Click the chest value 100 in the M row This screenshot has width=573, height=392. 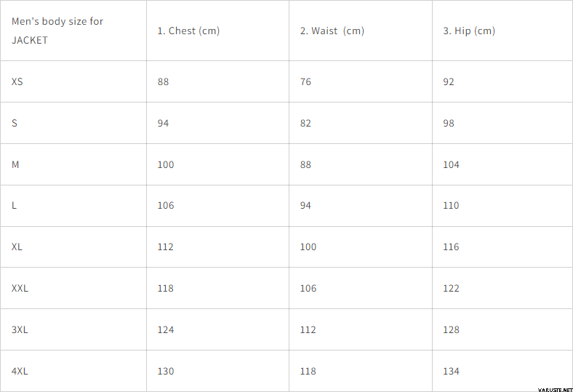(x=166, y=164)
